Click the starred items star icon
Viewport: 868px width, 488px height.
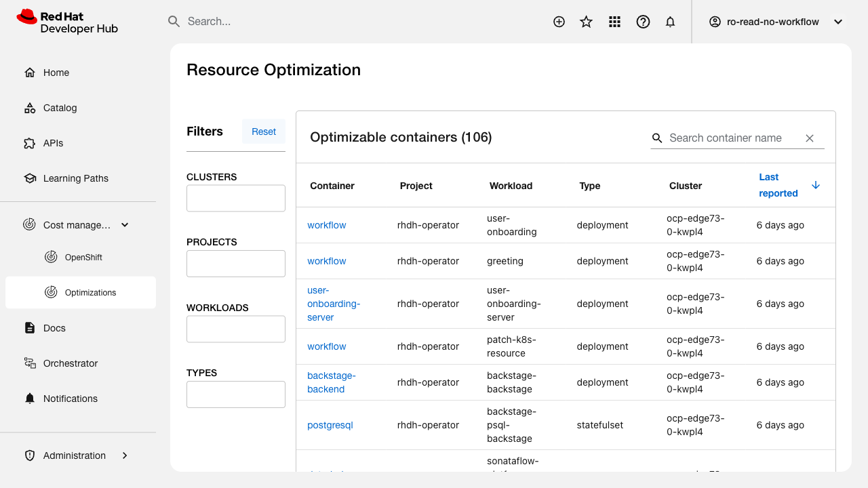587,22
